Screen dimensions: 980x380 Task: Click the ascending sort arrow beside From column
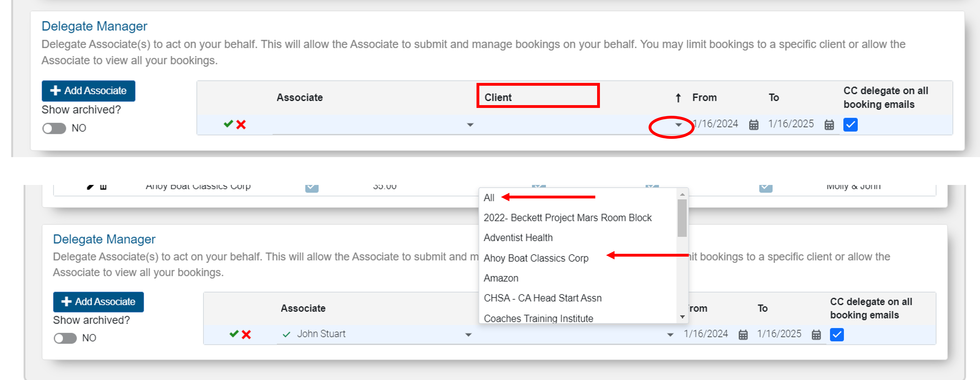pyautogui.click(x=678, y=97)
